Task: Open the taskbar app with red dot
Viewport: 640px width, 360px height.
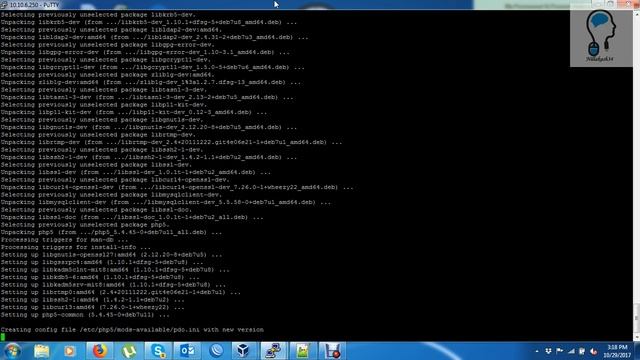Action: 332,351
